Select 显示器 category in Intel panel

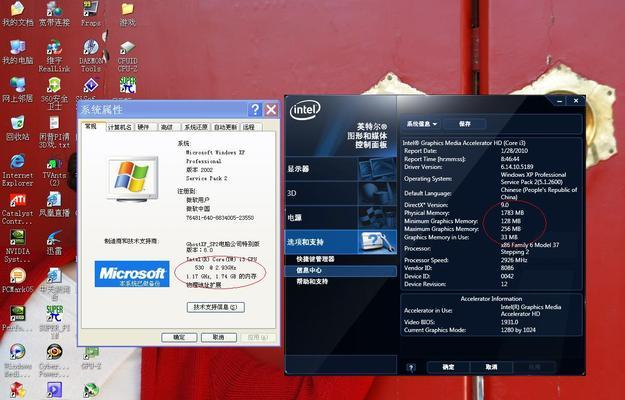[341, 169]
